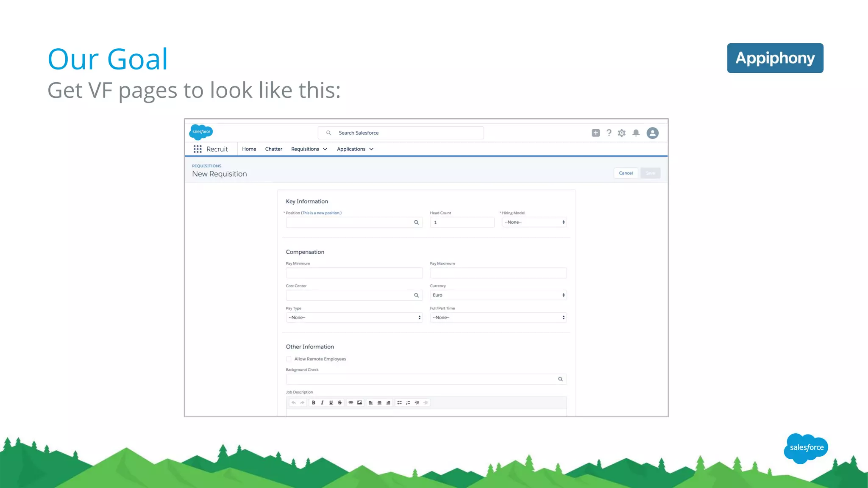Open the Requisitions nav tab
Image resolution: width=868 pixels, height=488 pixels.
point(305,149)
